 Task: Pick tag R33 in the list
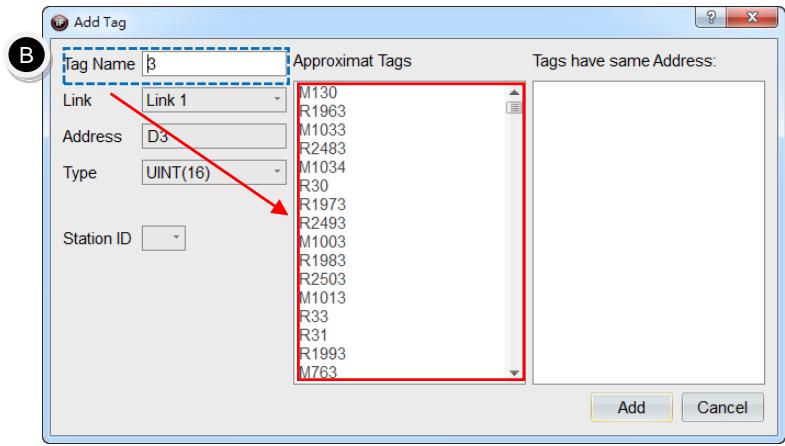pyautogui.click(x=314, y=316)
